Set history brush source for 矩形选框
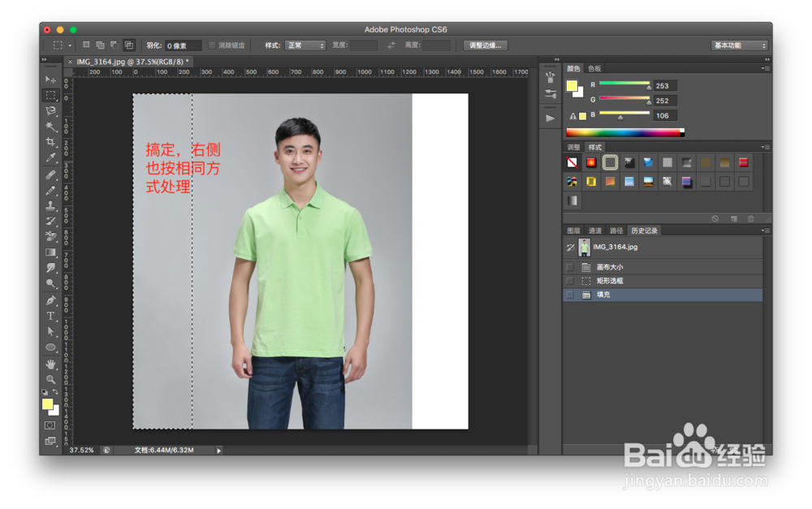The image size is (812, 509). click(570, 281)
